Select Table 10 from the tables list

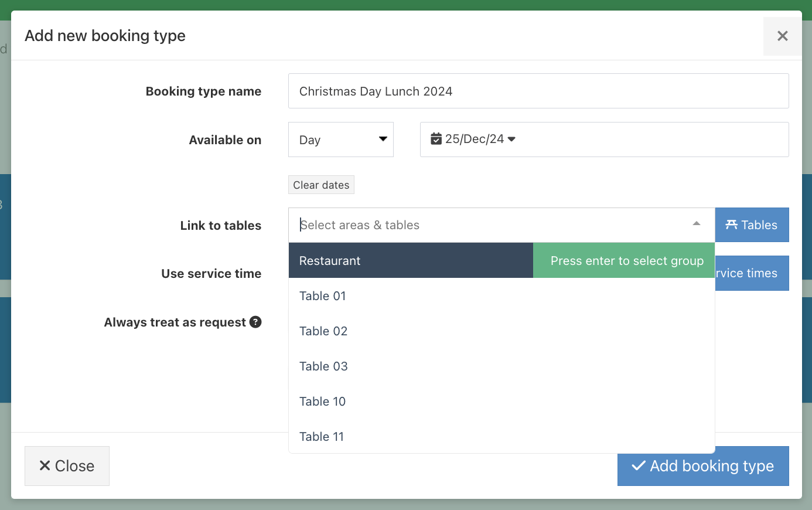tap(323, 401)
